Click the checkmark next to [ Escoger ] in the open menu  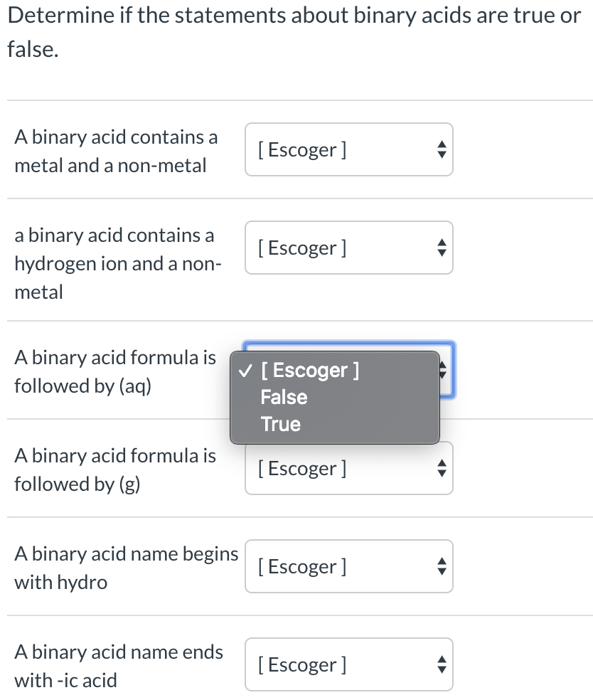click(245, 370)
